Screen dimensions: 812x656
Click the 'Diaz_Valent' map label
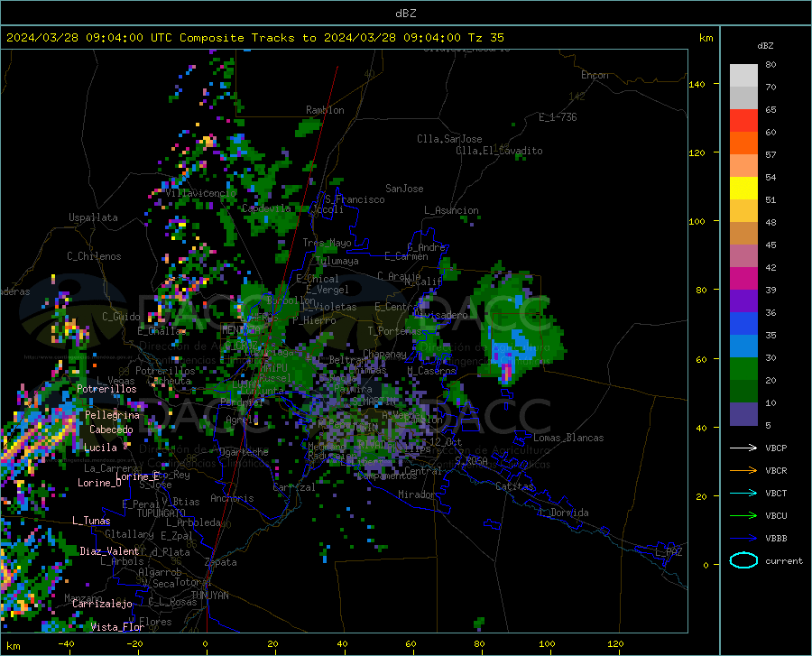click(109, 551)
